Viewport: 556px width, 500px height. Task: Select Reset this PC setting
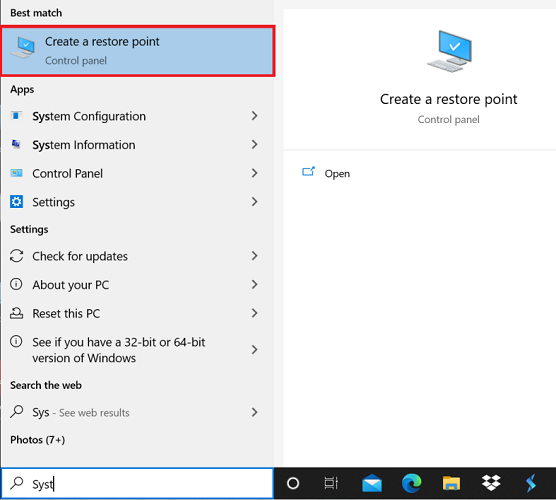pos(138,313)
